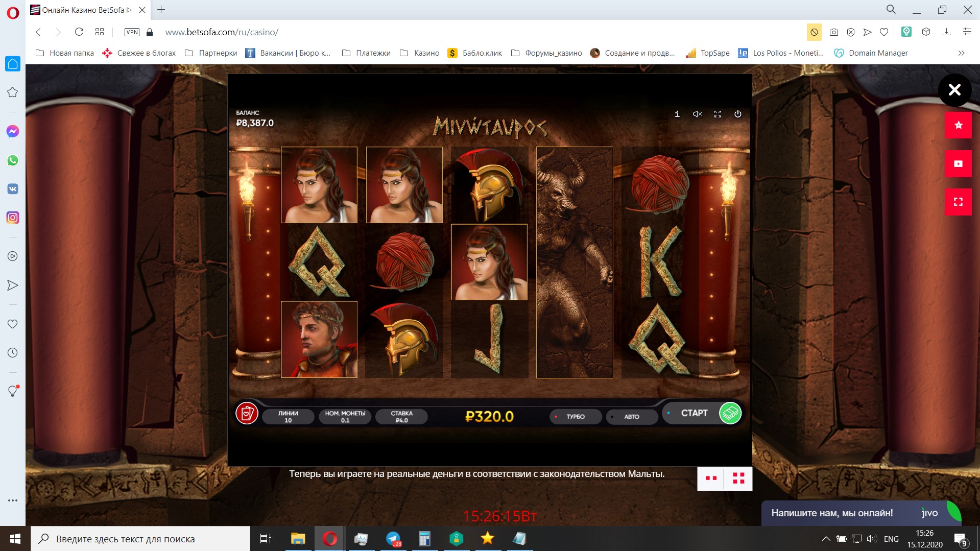Open the Бабло.клик bookmark

[475, 53]
